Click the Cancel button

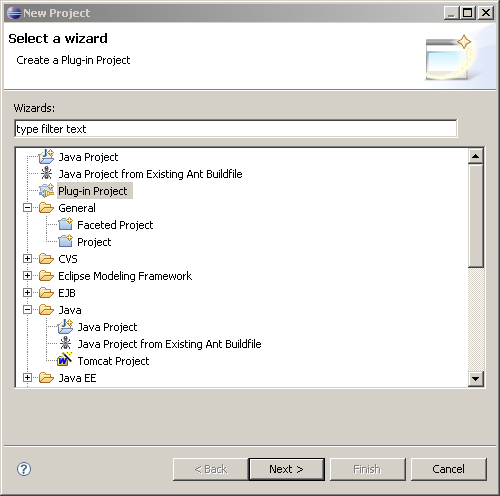(x=448, y=469)
